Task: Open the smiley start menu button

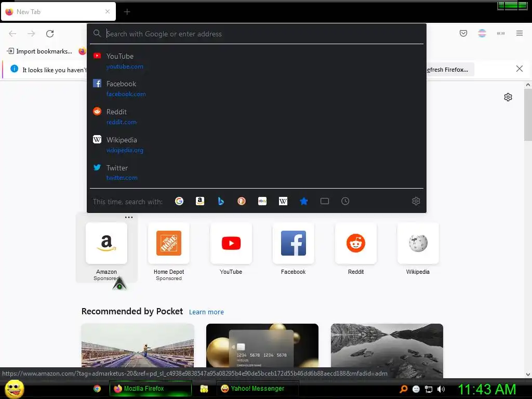Action: 14,389
